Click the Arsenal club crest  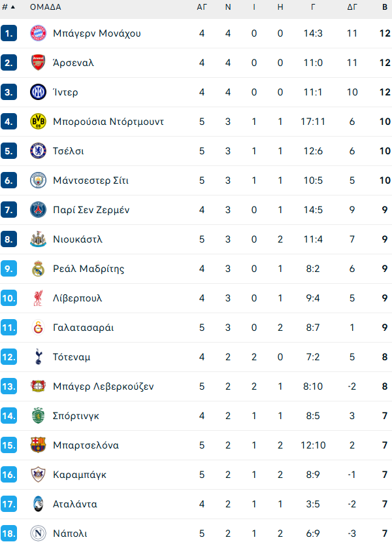[x=39, y=63]
